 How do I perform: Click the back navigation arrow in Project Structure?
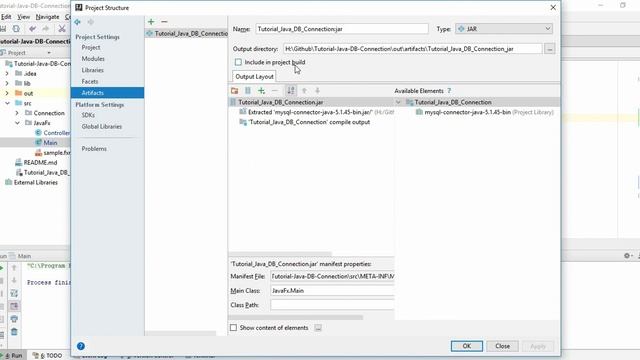(78, 22)
